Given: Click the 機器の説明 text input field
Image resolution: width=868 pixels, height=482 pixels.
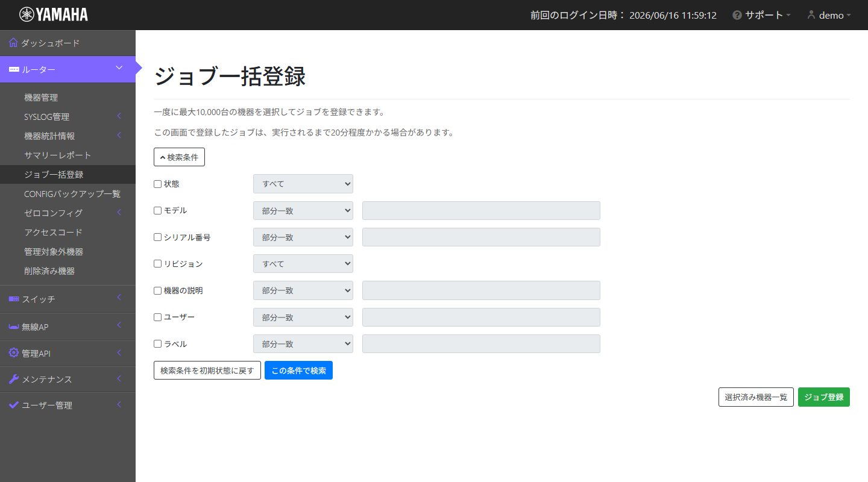Looking at the screenshot, I should pyautogui.click(x=481, y=290).
